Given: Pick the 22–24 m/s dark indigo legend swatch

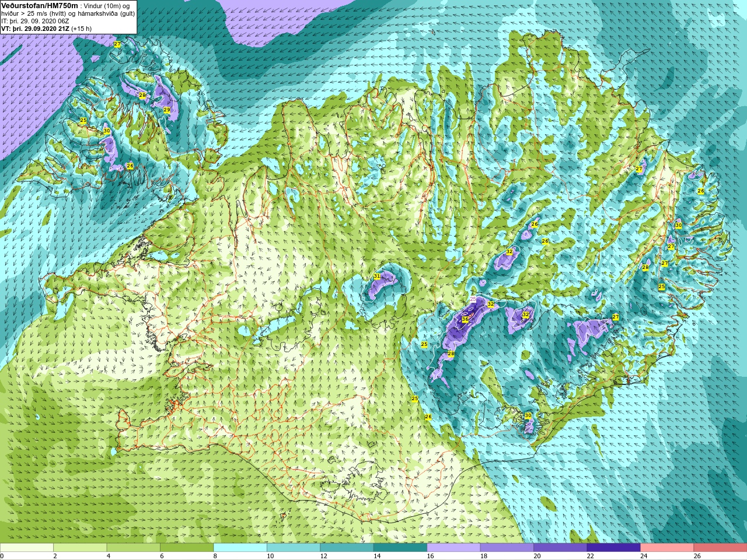Looking at the screenshot, I should coord(614,548).
